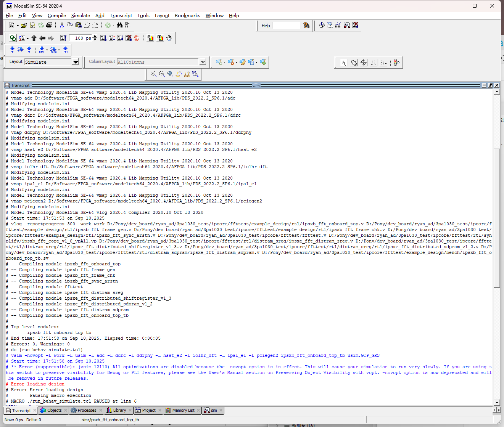Image resolution: width=504 pixels, height=427 pixels.
Task: Click the Step Over curved arrow
Action: (20, 50)
